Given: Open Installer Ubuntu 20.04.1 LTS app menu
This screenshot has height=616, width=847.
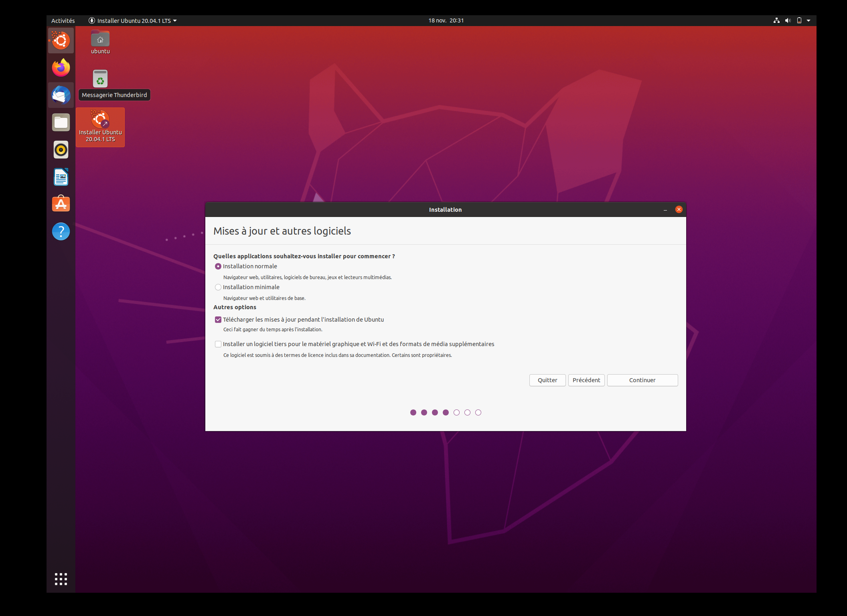Looking at the screenshot, I should (x=133, y=20).
